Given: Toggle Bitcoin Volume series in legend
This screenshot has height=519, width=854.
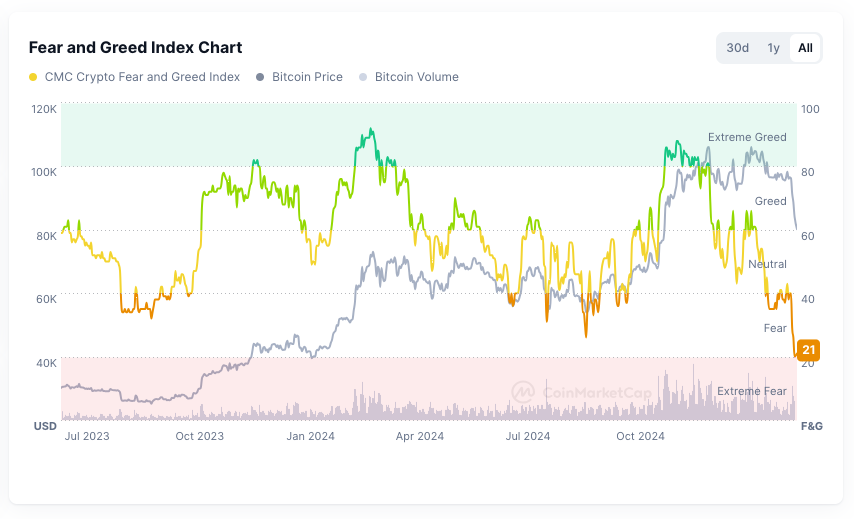Looking at the screenshot, I should 416,77.
